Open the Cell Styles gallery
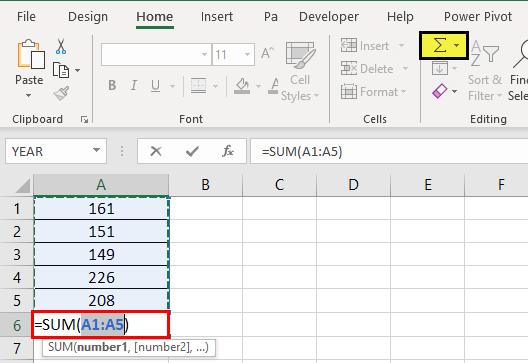This screenshot has height=363, width=528. click(x=300, y=71)
